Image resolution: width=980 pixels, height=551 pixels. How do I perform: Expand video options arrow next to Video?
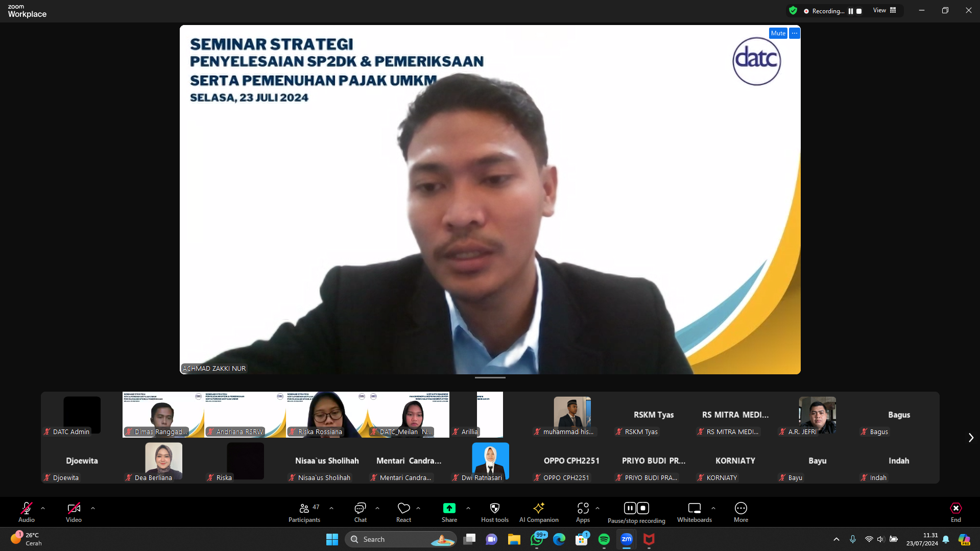93,508
